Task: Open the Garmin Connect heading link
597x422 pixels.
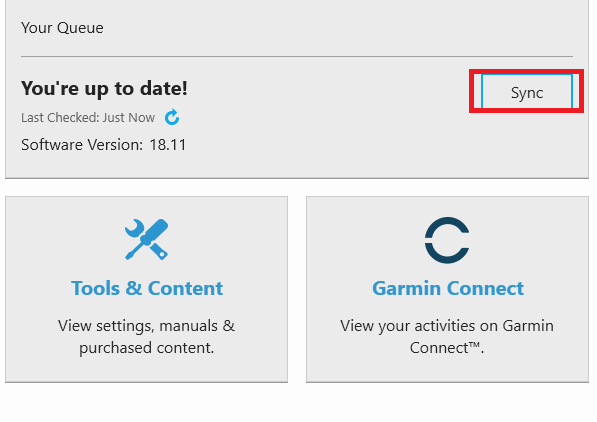Action: (448, 288)
